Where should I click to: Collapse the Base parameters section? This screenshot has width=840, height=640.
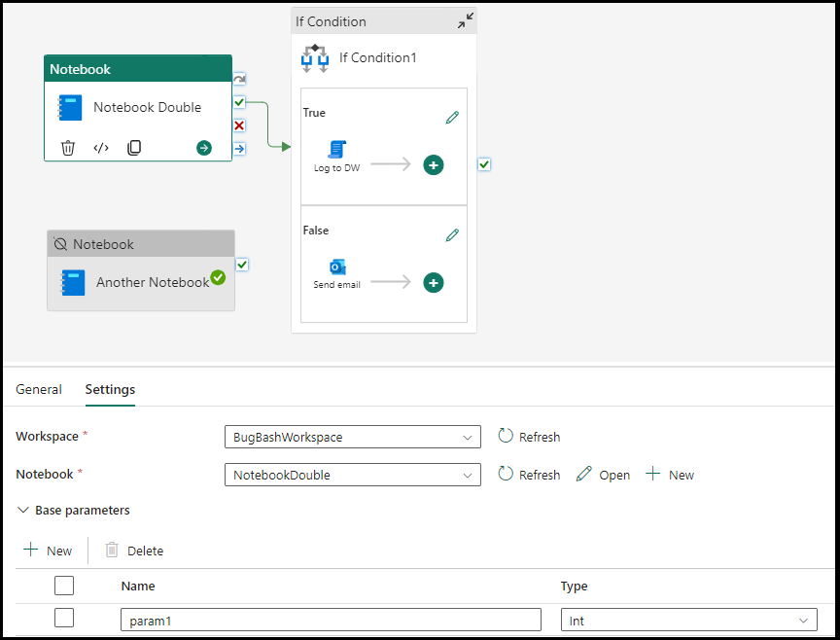pos(23,510)
